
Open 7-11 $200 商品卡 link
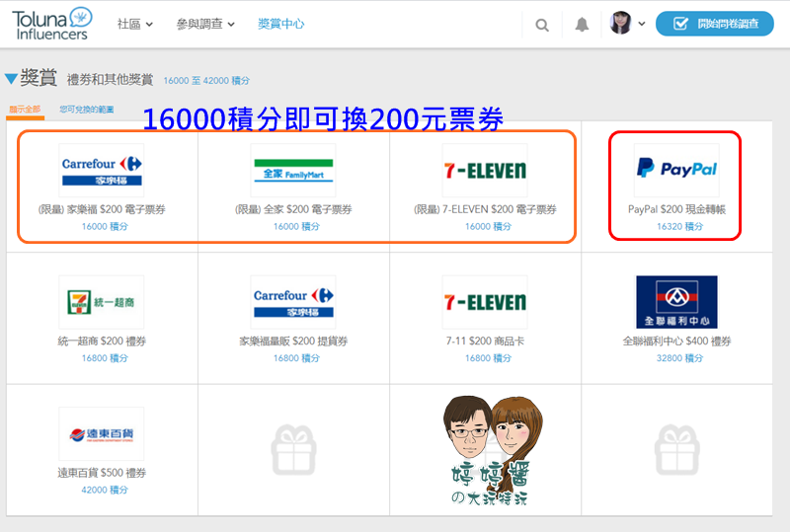pyautogui.click(x=485, y=342)
